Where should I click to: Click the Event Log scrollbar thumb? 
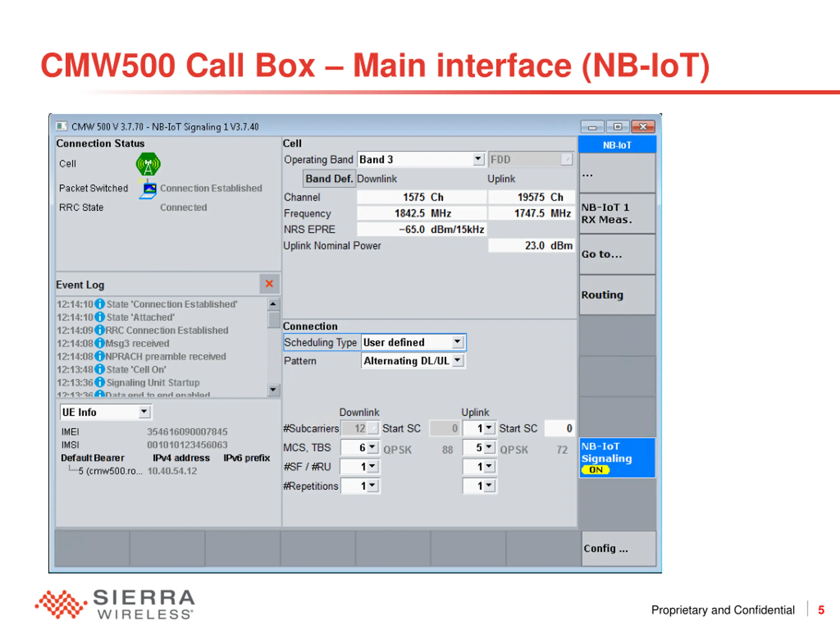273,319
